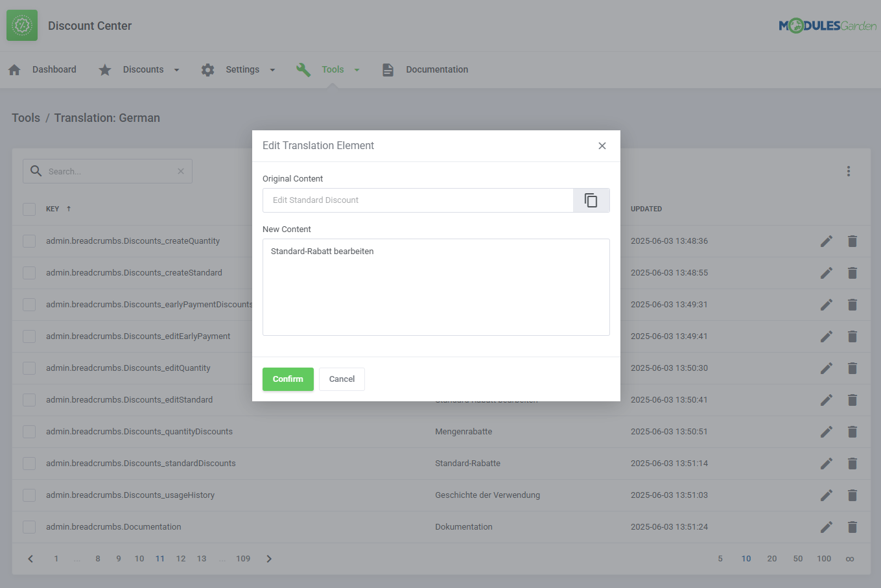Open the three-dot table options menu

click(x=848, y=171)
